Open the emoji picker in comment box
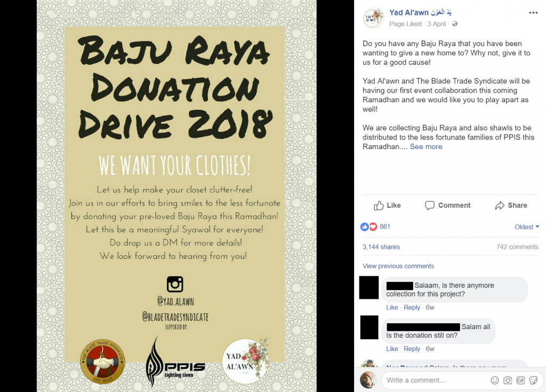Screen dimensions: 546x392 coord(494,380)
